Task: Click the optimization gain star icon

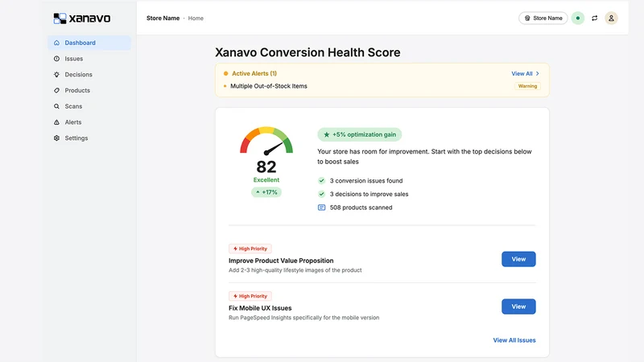Action: (x=327, y=134)
